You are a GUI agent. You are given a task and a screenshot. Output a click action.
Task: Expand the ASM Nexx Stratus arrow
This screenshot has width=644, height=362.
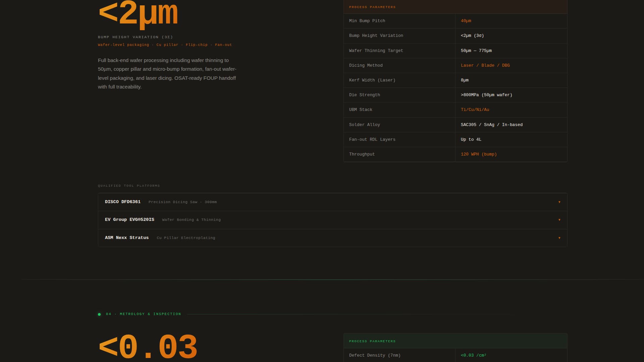click(559, 238)
